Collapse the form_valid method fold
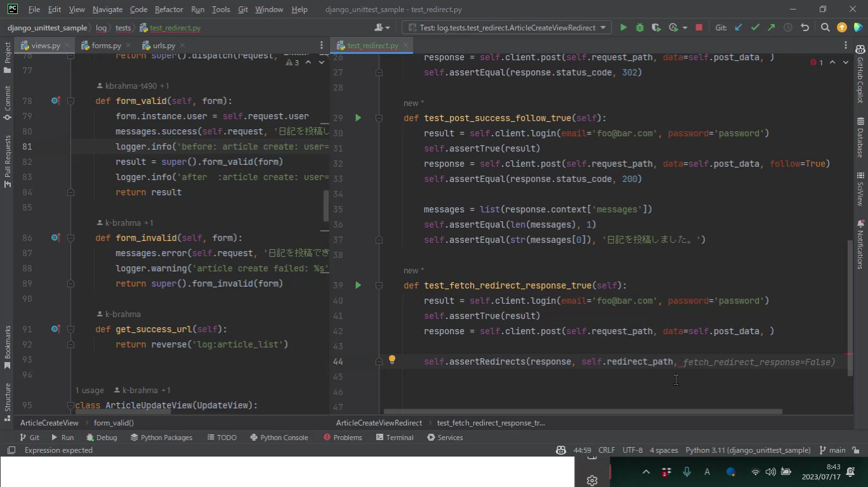Viewport: 868px width, 487px height. click(71, 101)
